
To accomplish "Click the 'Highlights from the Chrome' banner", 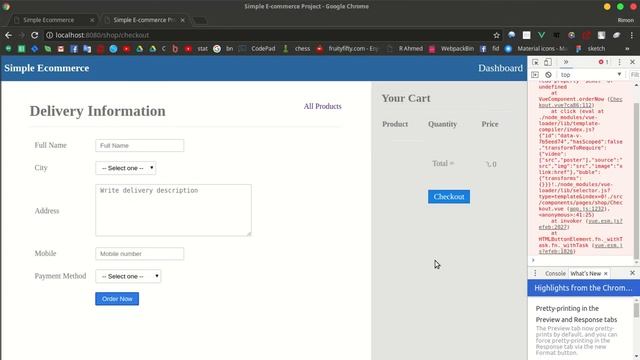I will (583, 288).
